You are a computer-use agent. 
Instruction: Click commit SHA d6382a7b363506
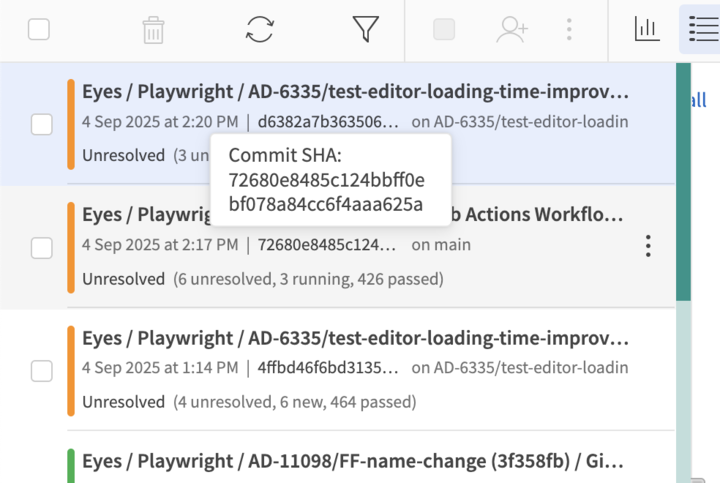tap(327, 123)
